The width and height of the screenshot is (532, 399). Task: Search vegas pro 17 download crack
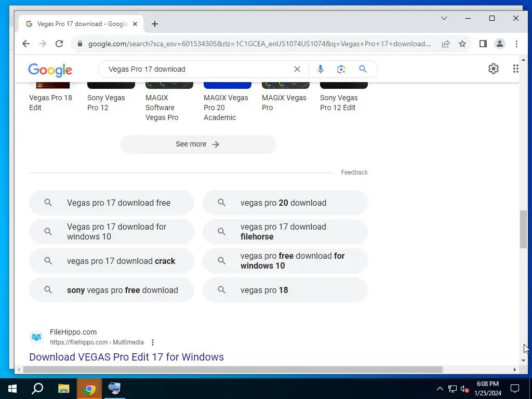pyautogui.click(x=112, y=261)
